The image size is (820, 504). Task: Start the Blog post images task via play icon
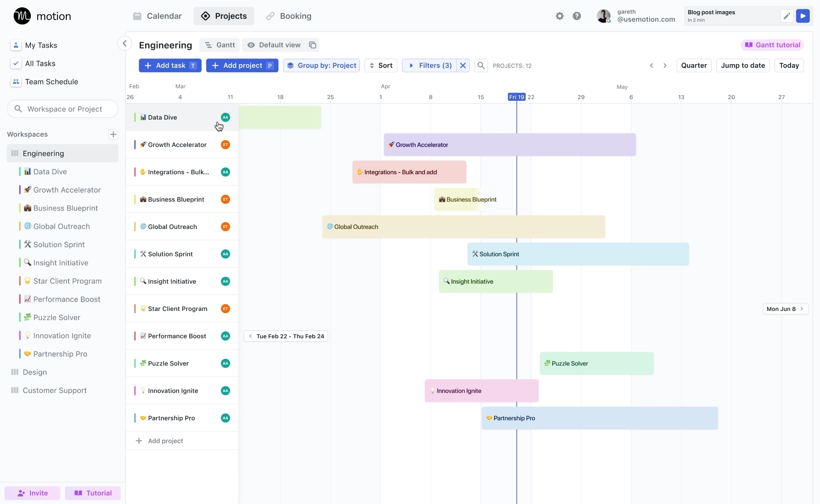(x=803, y=16)
